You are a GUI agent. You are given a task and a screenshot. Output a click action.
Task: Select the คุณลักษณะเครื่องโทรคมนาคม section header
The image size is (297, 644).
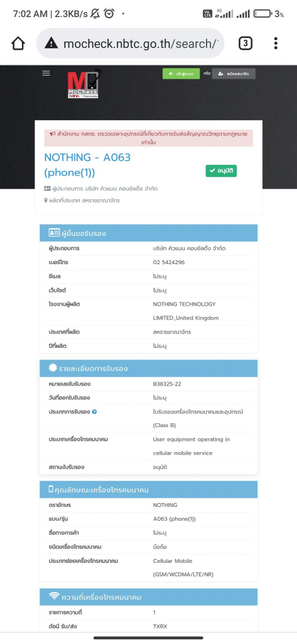(148, 489)
